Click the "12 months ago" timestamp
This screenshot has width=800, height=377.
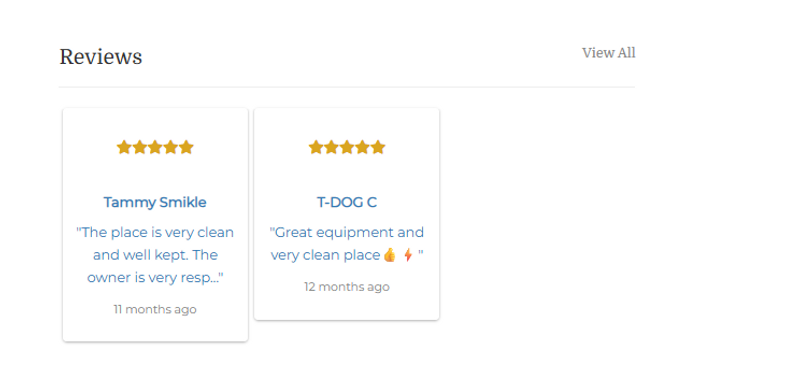[x=347, y=287]
